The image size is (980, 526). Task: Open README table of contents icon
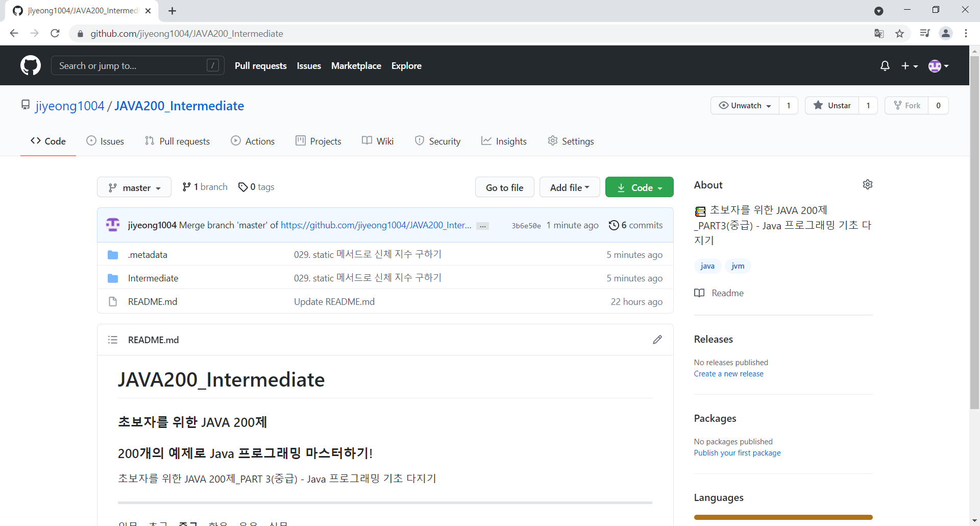tap(113, 340)
